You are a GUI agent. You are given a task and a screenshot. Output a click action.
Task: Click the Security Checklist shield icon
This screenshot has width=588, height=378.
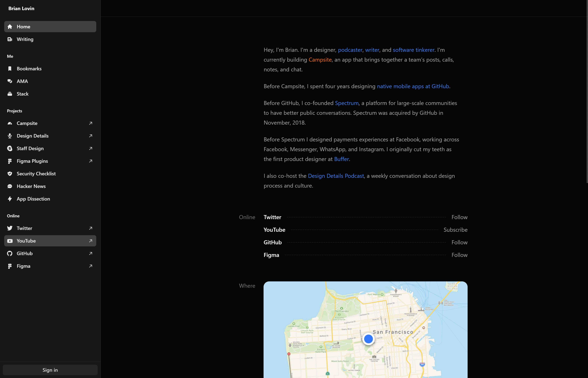(10, 174)
